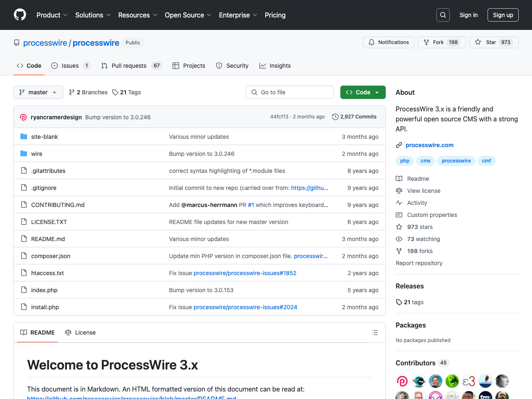Open 2 Branches link

88,92
